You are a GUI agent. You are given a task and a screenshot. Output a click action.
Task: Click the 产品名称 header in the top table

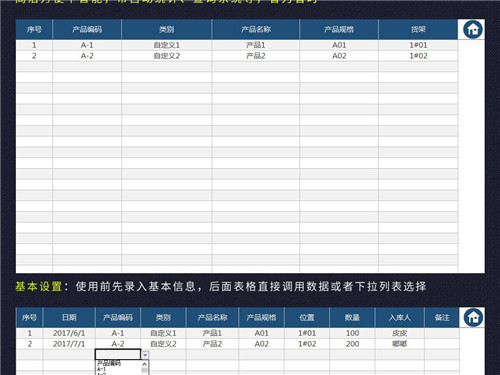coord(256,30)
